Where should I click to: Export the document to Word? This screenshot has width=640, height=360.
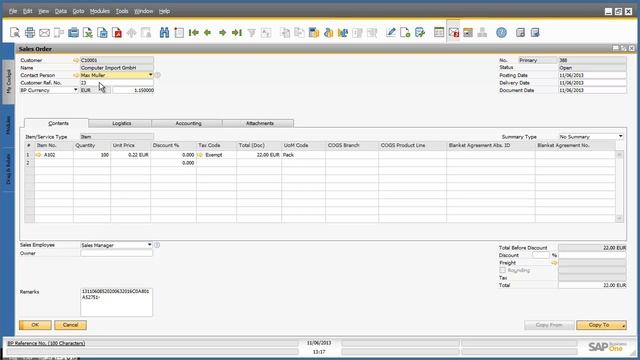[102, 33]
